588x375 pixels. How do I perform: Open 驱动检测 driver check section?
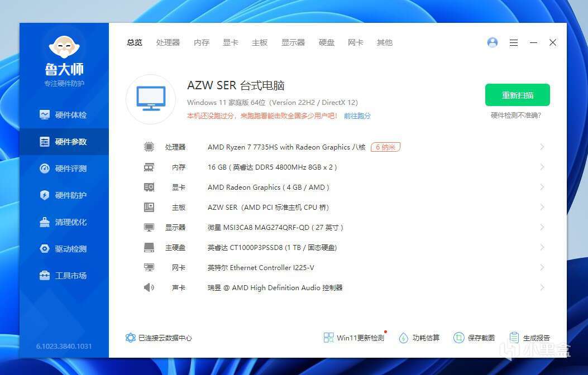(63, 249)
